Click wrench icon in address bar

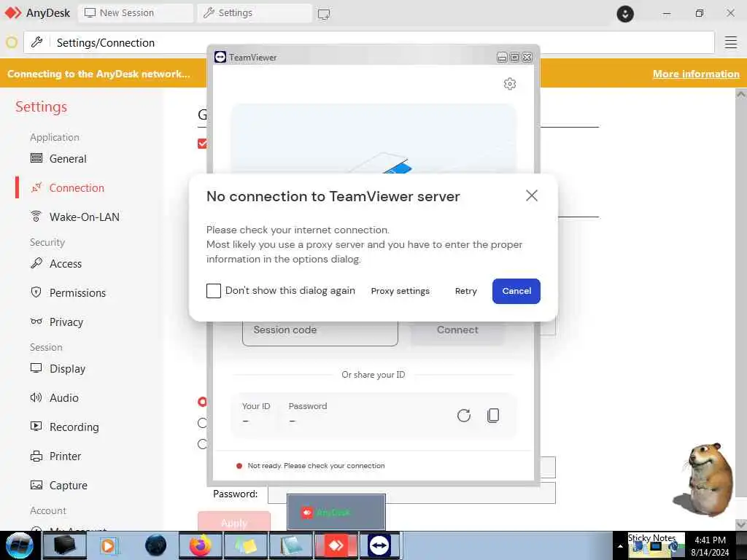[36, 42]
